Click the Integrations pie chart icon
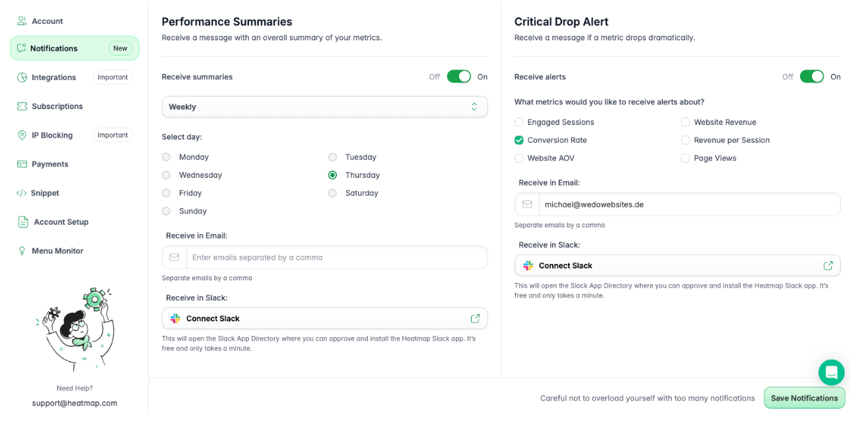Image resolution: width=868 pixels, height=439 pixels. [x=22, y=77]
